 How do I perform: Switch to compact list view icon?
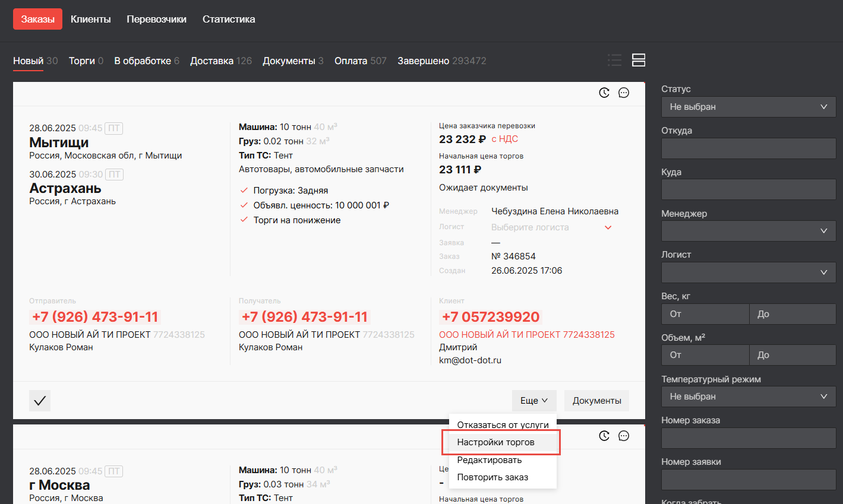pos(615,60)
